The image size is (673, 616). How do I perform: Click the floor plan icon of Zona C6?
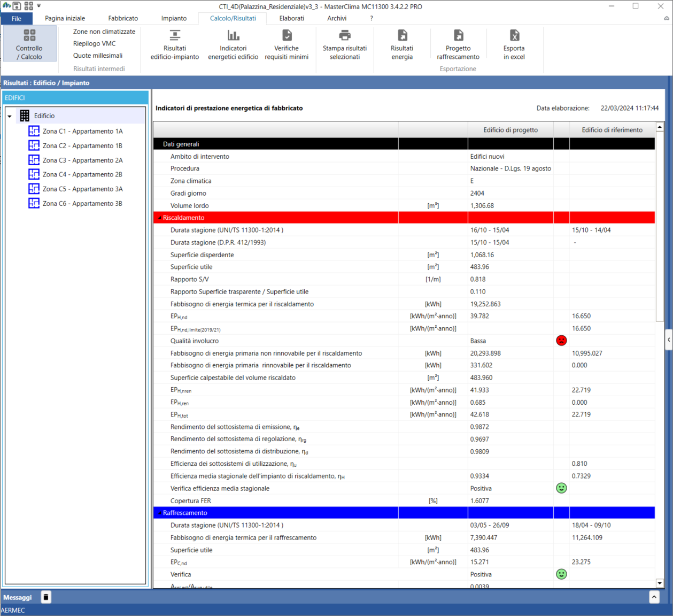click(x=34, y=203)
